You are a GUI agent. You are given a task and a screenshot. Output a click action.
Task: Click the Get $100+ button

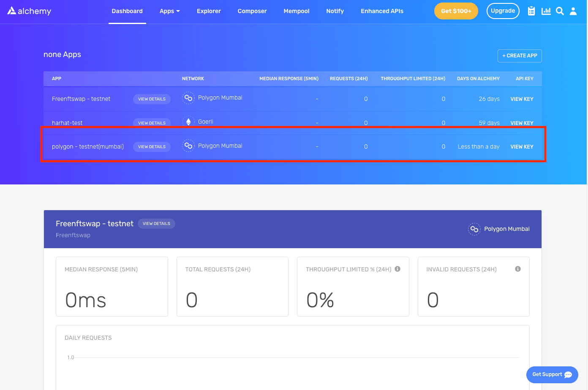456,11
